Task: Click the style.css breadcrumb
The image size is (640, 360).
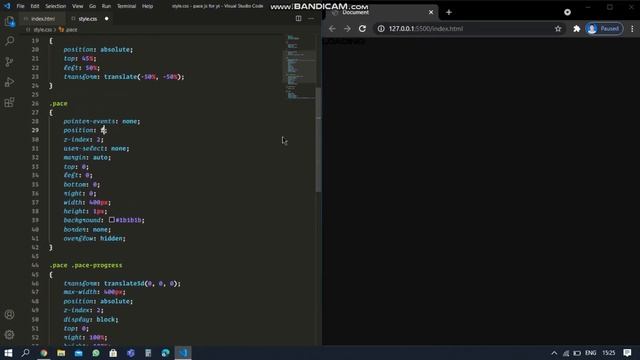Action: pyautogui.click(x=42, y=30)
